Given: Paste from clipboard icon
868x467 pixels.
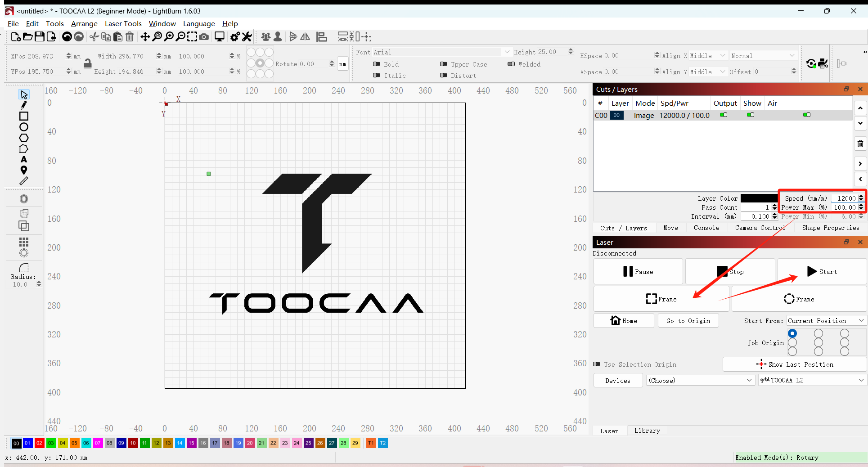Looking at the screenshot, I should pyautogui.click(x=118, y=37).
